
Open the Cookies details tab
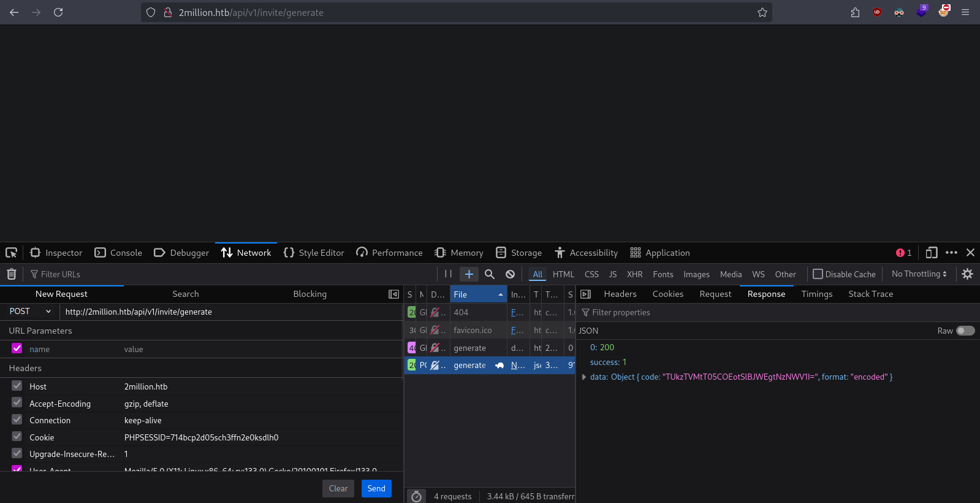coord(668,294)
